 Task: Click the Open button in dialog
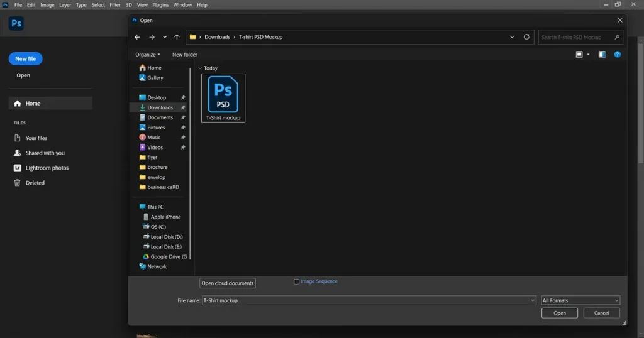[559, 313]
